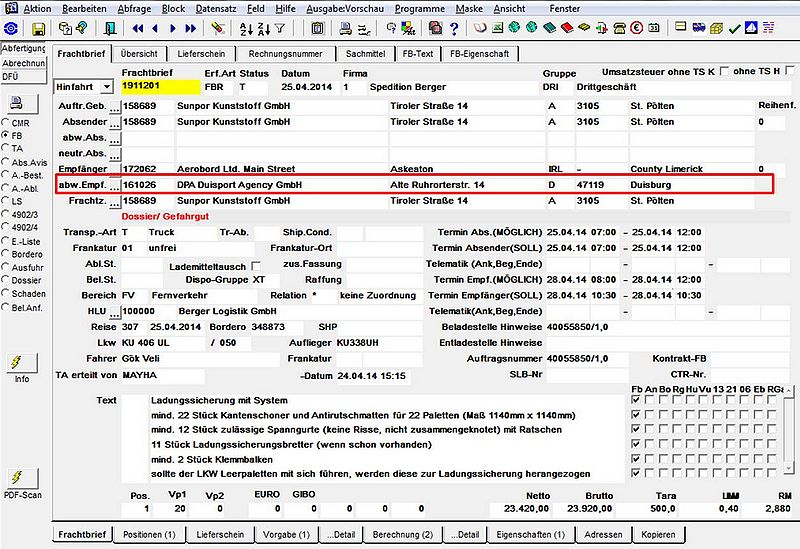Select the TA radio button
Viewport: 800px width, 549px height.
pyautogui.click(x=5, y=148)
